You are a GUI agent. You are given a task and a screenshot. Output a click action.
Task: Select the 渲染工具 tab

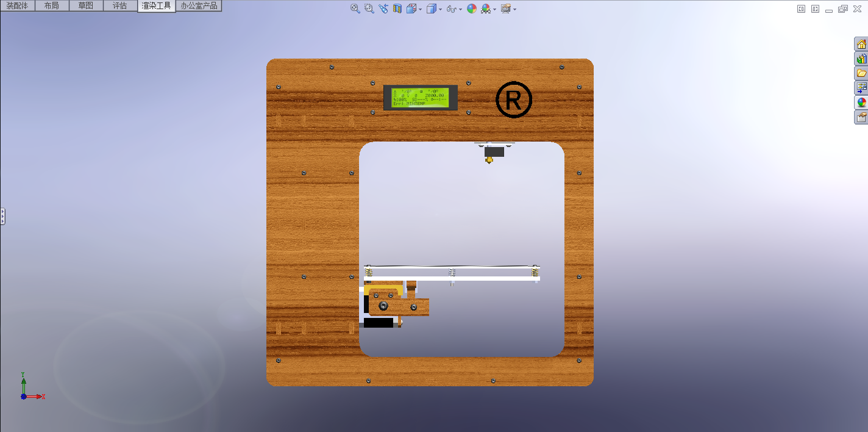[x=157, y=6]
